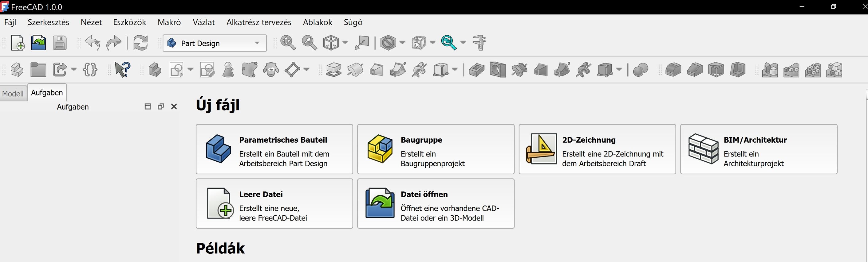Screen dimensions: 868x262
Task: Open the Súgó menu
Action: (353, 22)
